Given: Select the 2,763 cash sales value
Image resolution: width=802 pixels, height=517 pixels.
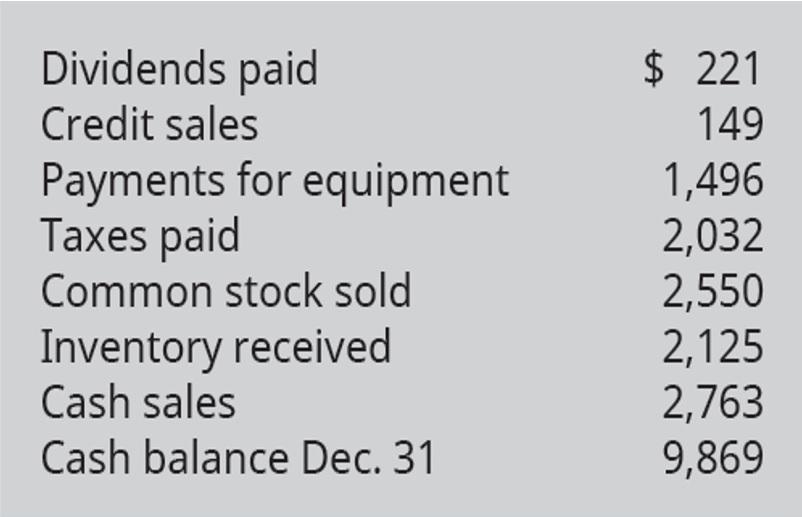Looking at the screenshot, I should coord(713,402).
